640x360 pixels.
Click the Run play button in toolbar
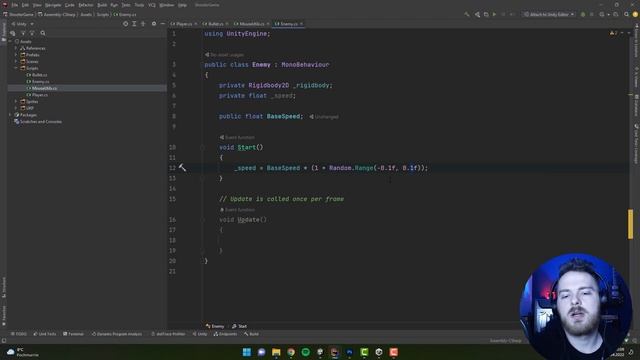click(x=494, y=14)
